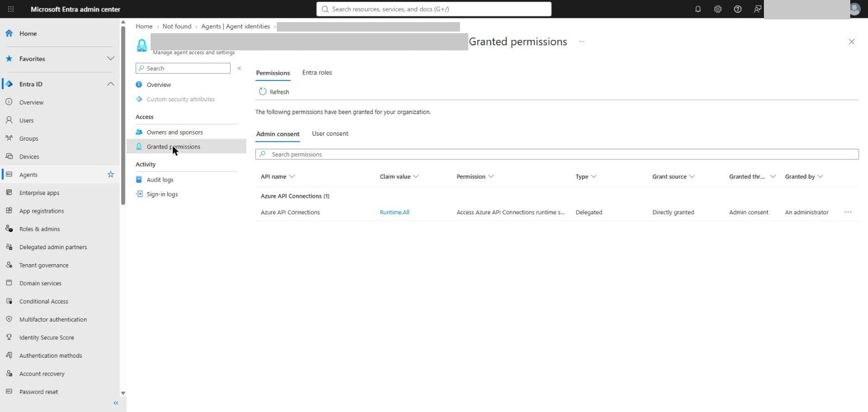Click the Refresh circular arrow icon
Image resolution: width=868 pixels, height=412 pixels.
pos(263,92)
